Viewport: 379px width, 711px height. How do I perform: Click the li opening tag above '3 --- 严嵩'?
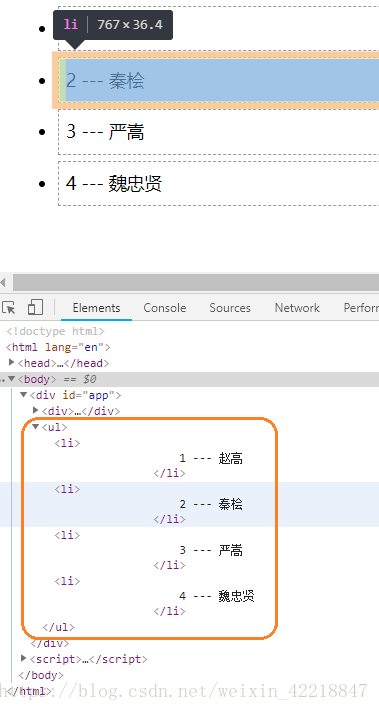[67, 535]
